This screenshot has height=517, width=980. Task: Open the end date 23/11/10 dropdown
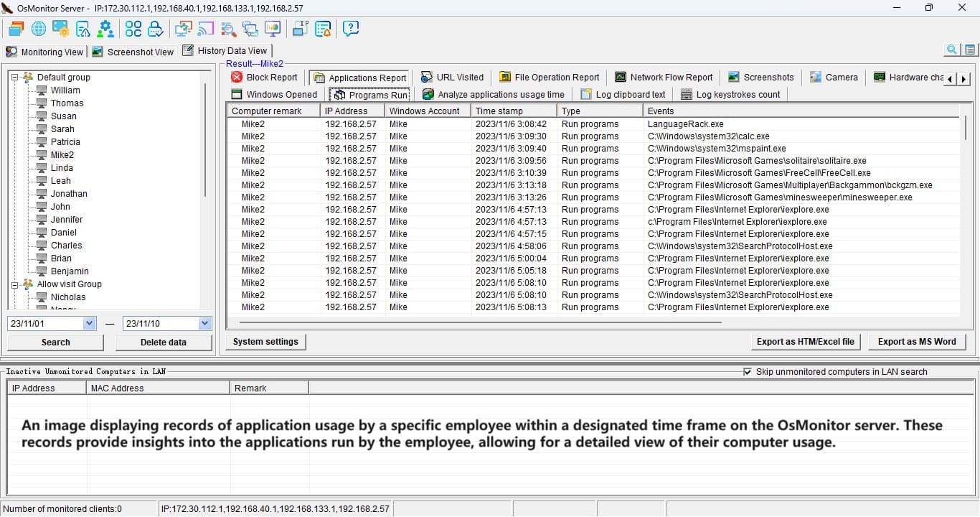click(x=205, y=323)
